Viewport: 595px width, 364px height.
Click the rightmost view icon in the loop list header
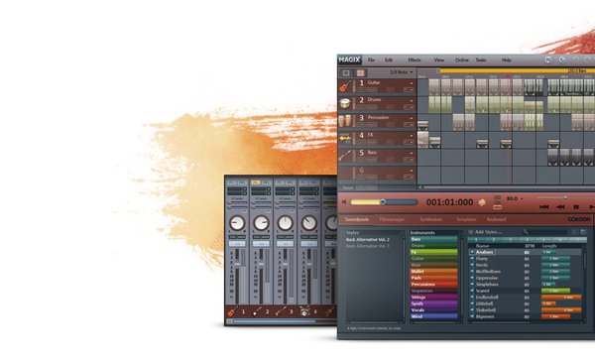pos(583,231)
